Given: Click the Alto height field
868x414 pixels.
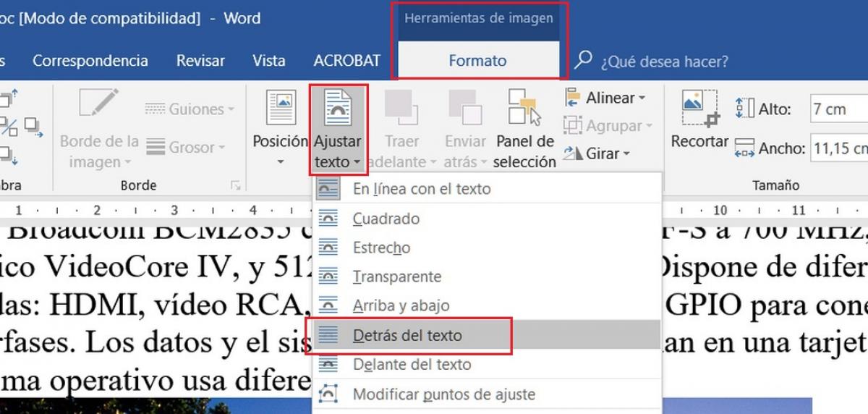Looking at the screenshot, I should 839,109.
